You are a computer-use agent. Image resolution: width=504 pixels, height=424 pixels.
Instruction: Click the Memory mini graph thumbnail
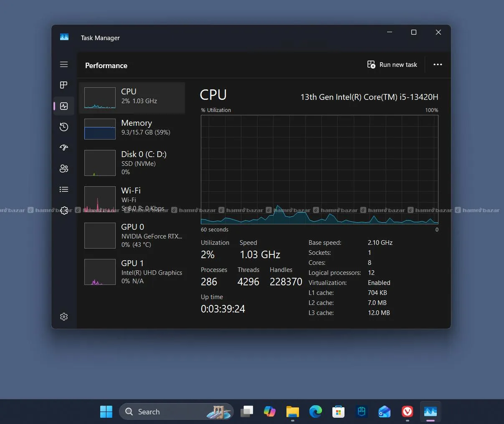click(x=100, y=129)
